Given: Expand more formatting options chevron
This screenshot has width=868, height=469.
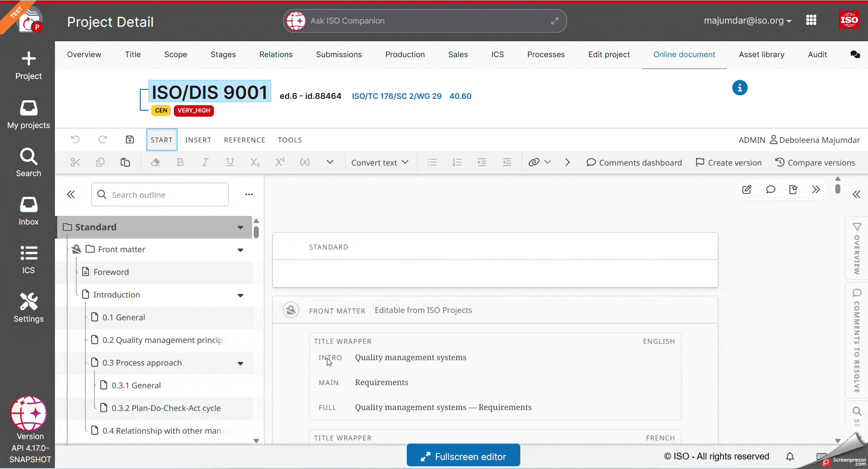Looking at the screenshot, I should pyautogui.click(x=330, y=162).
